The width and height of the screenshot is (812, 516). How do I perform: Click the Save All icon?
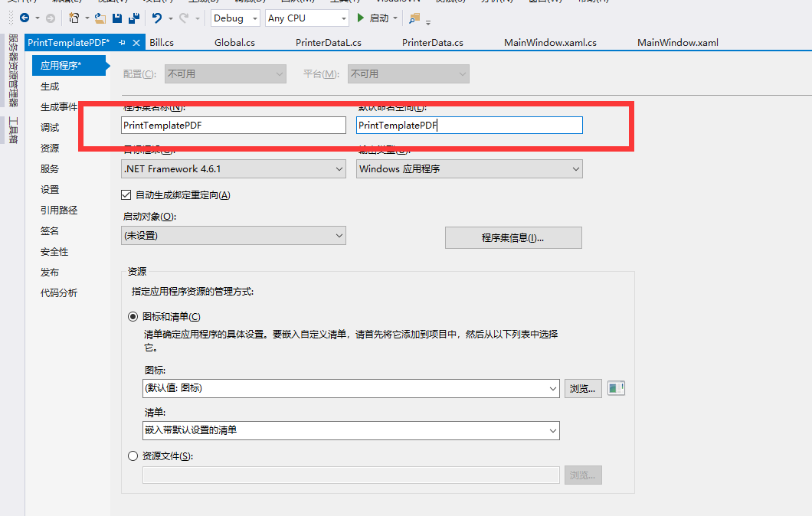(133, 18)
